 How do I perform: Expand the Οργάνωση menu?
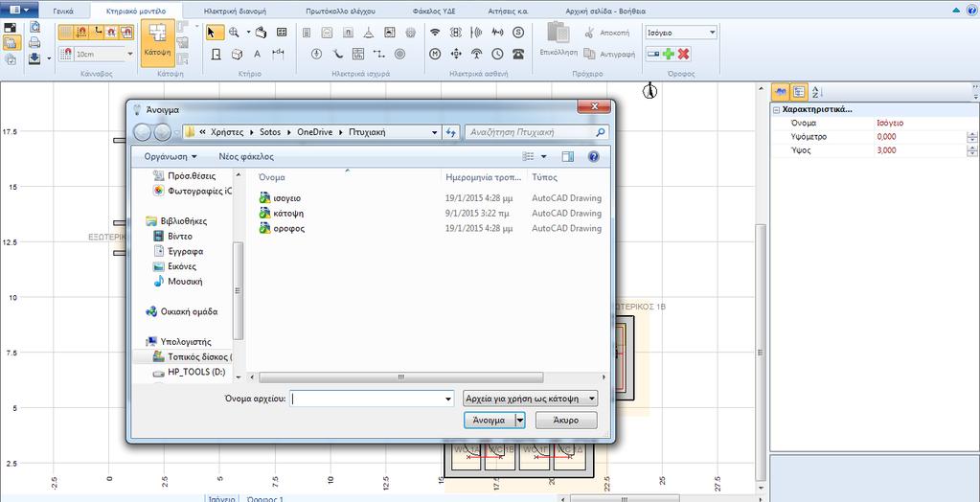[170, 156]
